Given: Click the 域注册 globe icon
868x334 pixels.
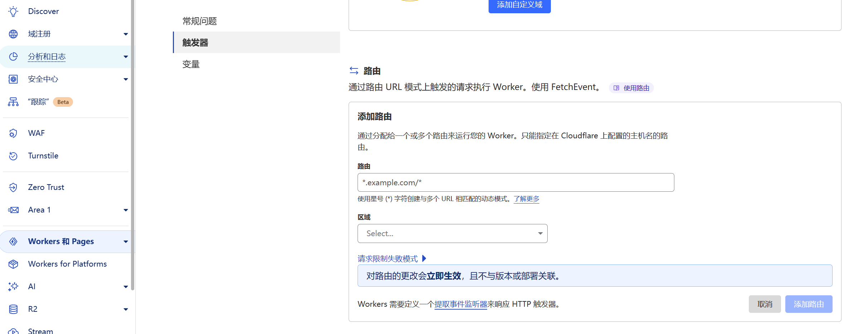Looking at the screenshot, I should [13, 34].
